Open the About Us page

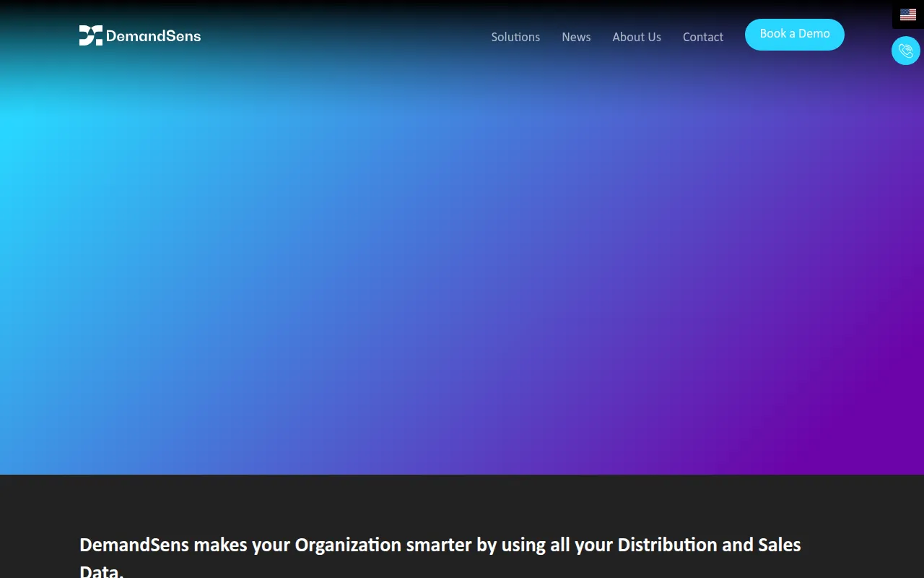(x=637, y=37)
